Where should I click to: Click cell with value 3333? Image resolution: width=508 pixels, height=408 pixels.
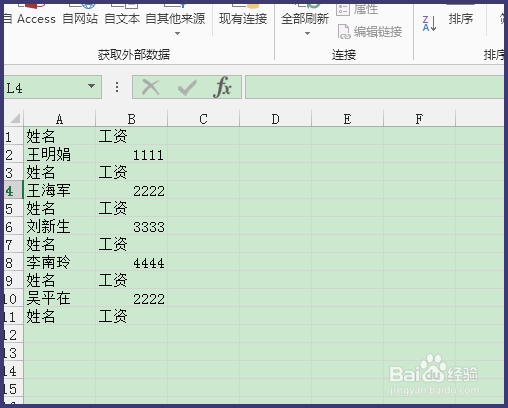[132, 226]
